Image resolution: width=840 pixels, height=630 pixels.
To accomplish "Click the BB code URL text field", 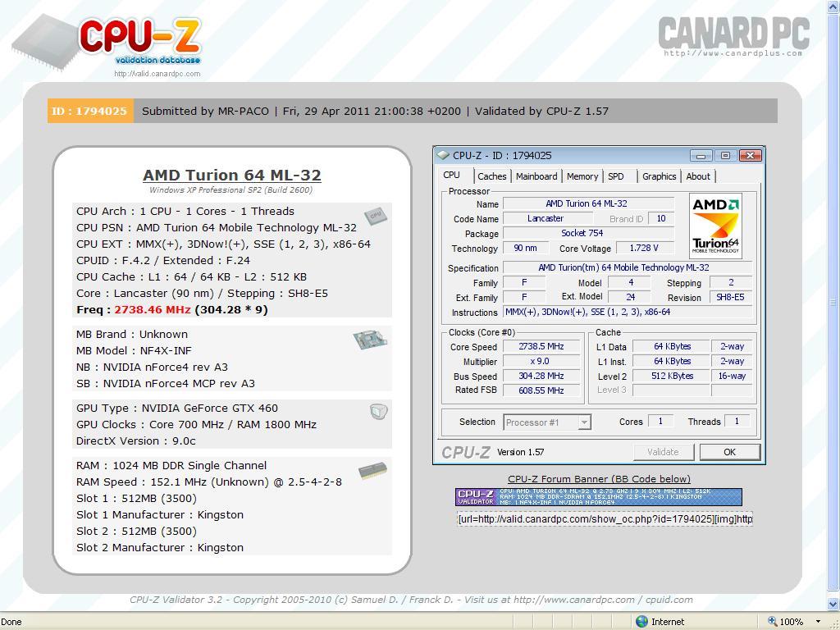I will [605, 518].
